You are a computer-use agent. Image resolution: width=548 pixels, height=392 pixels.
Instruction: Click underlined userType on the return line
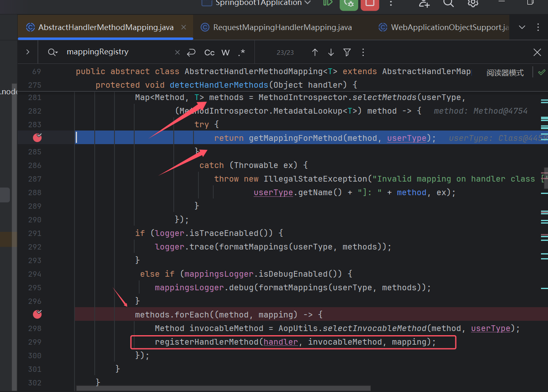(407, 138)
